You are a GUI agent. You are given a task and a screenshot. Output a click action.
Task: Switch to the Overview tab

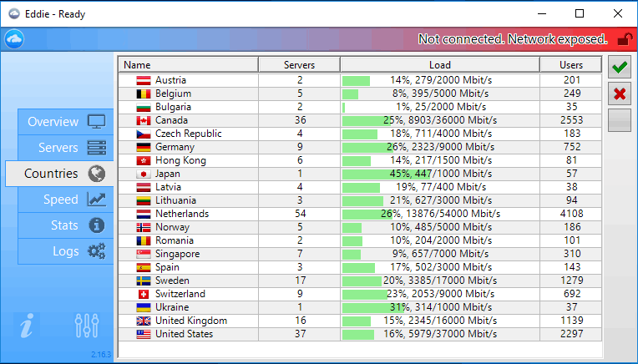pyautogui.click(x=65, y=122)
